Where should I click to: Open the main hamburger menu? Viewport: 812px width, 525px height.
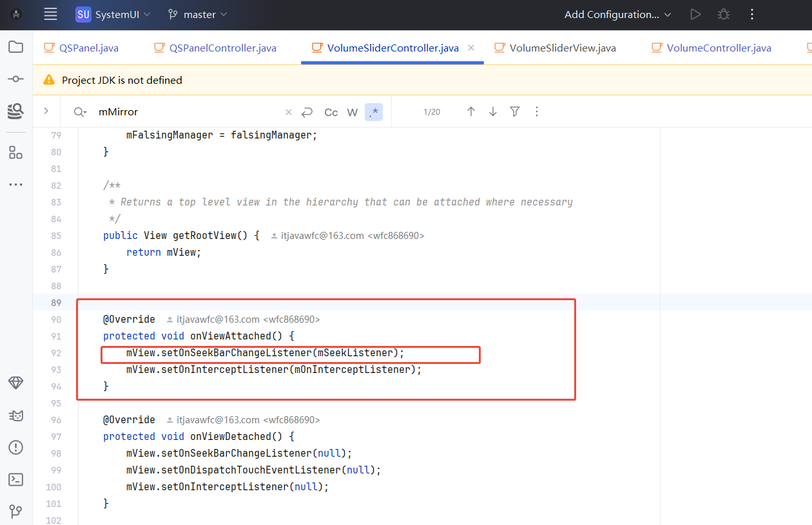coord(50,14)
